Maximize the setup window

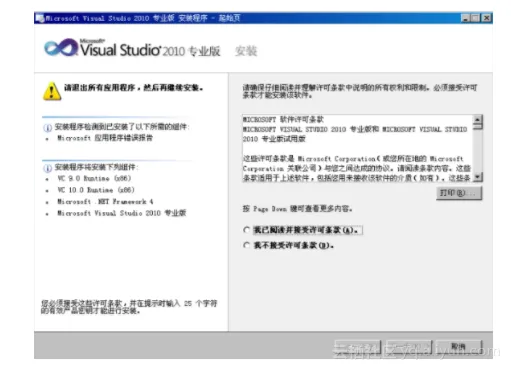(x=476, y=18)
